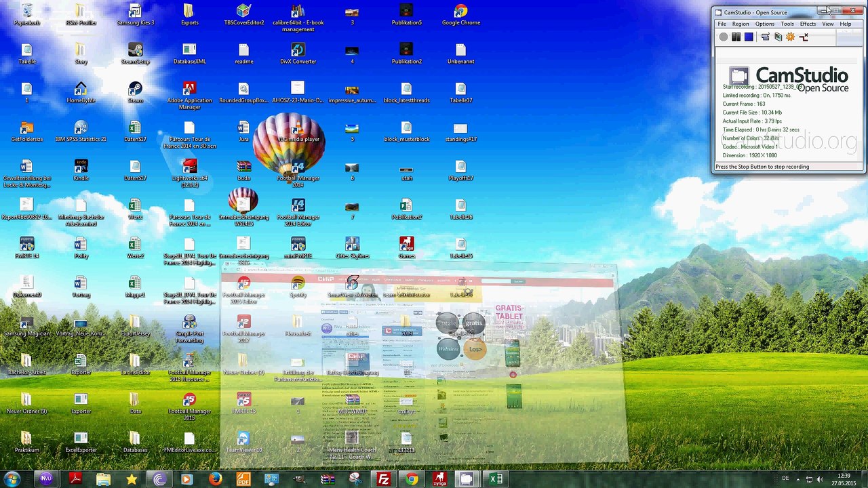The height and width of the screenshot is (488, 868).
Task: Select the Samsung Kies 3 desktop shortcut
Action: 135,14
